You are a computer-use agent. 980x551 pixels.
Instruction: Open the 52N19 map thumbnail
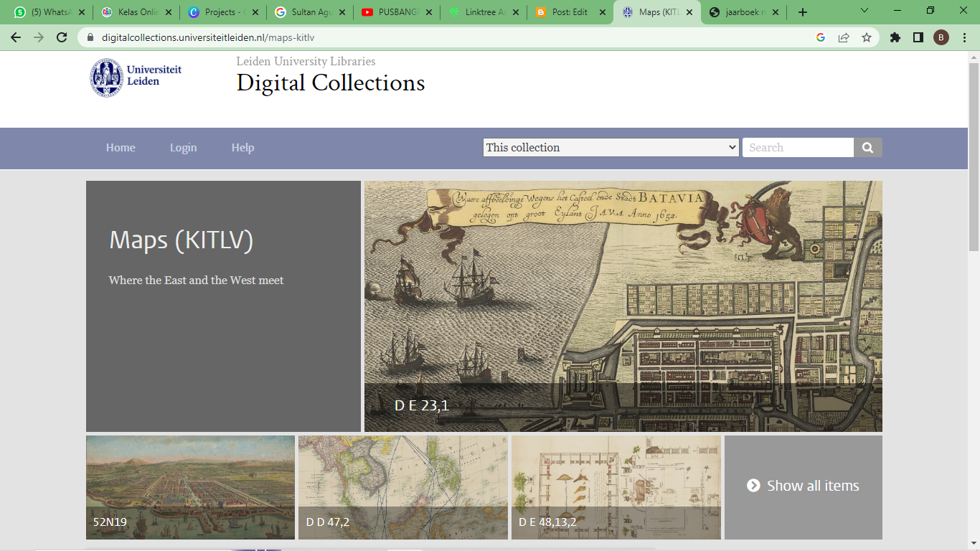pos(190,487)
